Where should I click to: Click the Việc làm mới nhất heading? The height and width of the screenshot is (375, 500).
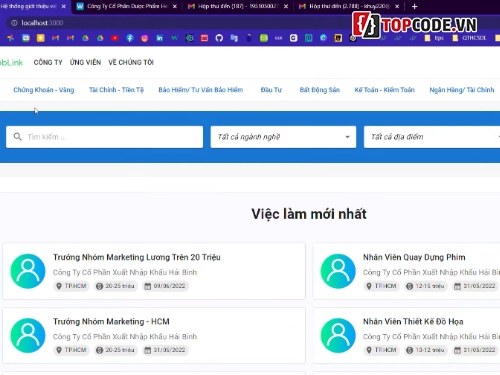coord(309,214)
